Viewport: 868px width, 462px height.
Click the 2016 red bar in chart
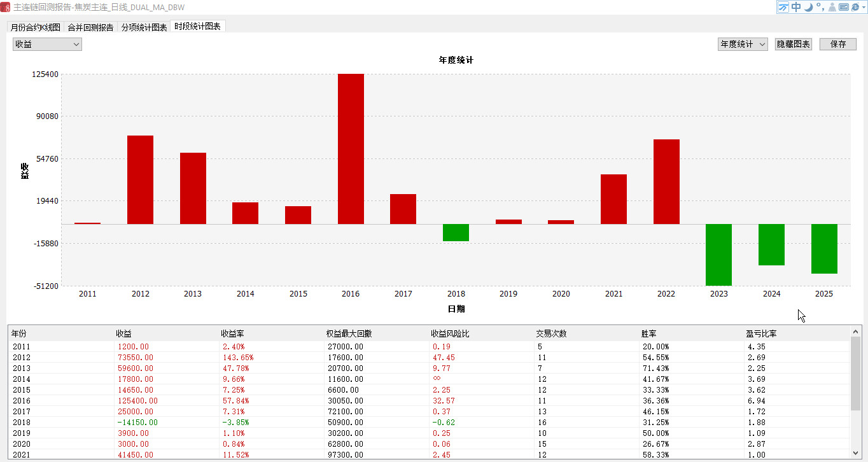(351, 148)
